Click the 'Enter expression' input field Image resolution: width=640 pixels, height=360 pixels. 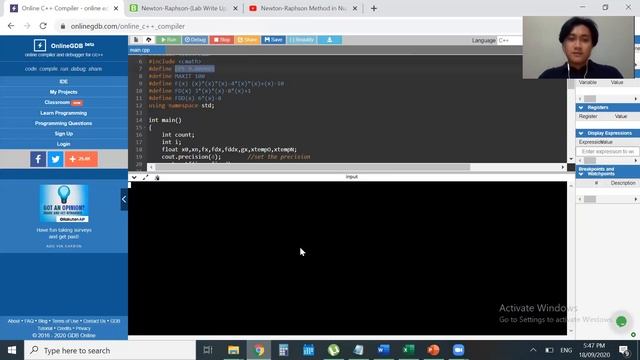click(x=608, y=151)
